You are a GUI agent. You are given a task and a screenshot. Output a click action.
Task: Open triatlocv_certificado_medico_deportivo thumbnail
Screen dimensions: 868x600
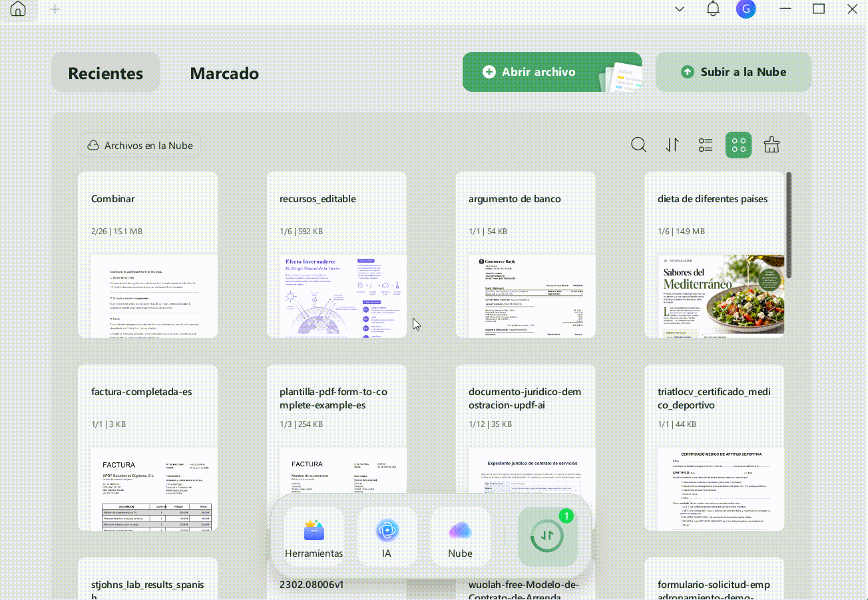721,489
